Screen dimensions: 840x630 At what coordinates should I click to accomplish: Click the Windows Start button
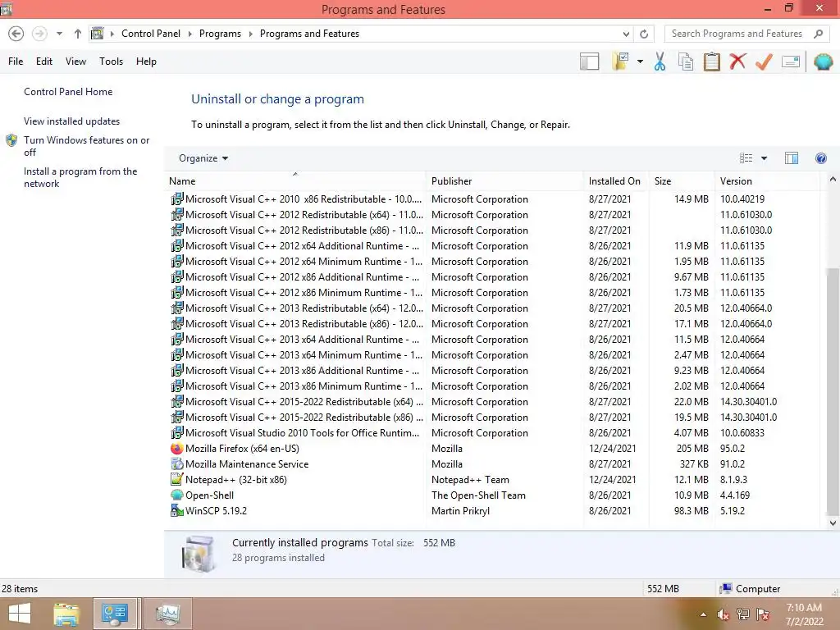point(20,614)
